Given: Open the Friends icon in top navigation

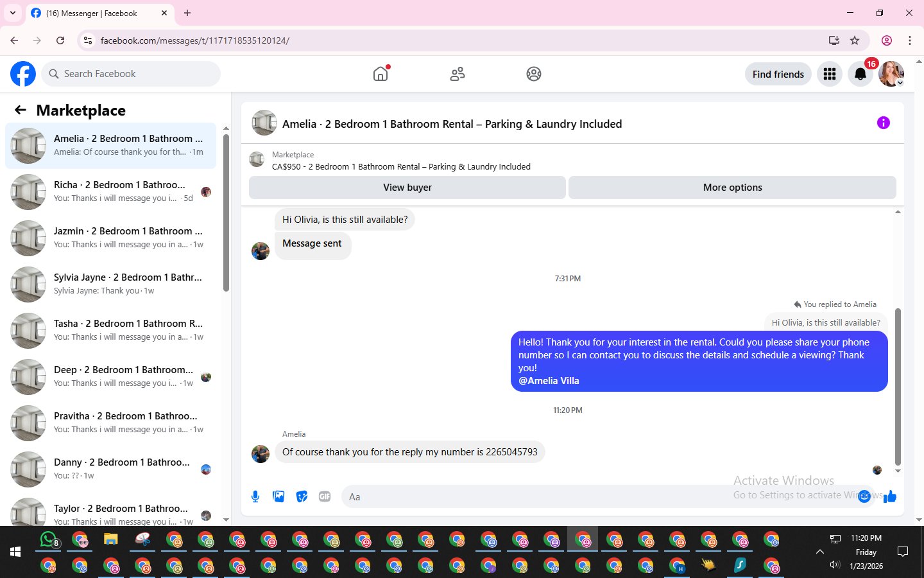Looking at the screenshot, I should click(x=458, y=74).
